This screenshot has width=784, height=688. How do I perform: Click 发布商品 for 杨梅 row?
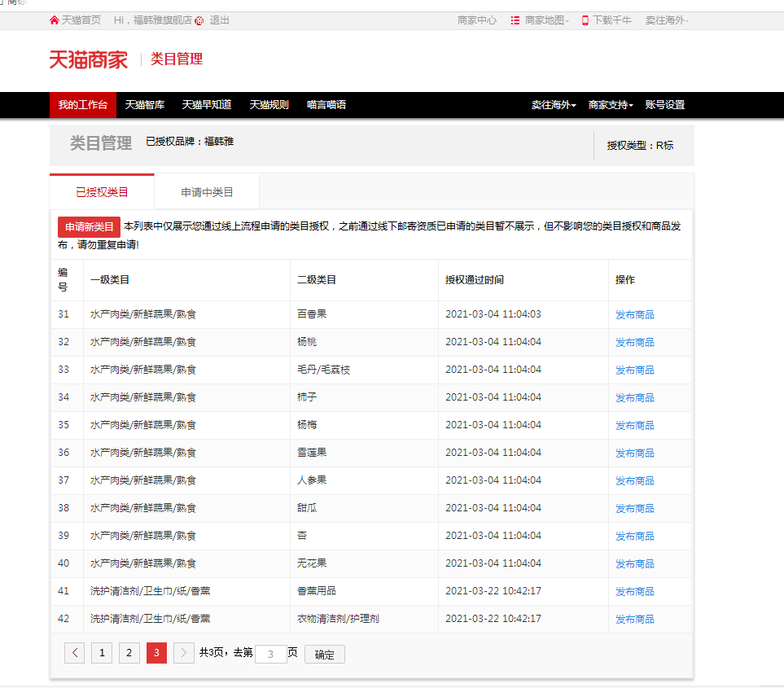coord(634,426)
